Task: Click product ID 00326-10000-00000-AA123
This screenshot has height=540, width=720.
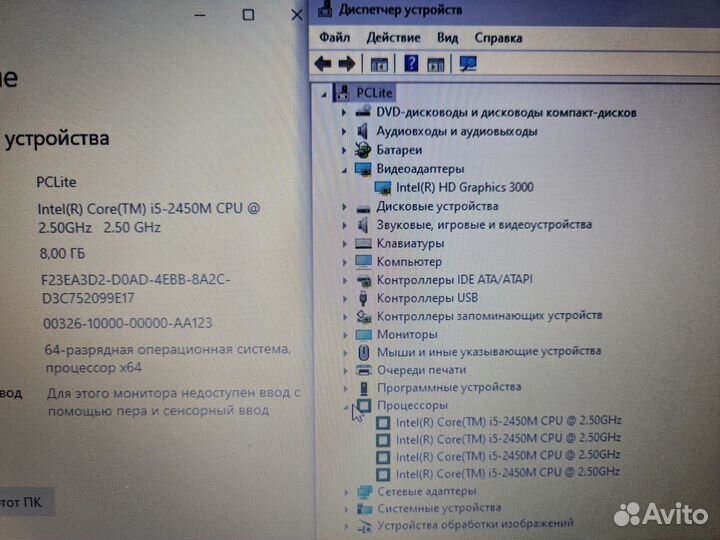Action: click(128, 323)
